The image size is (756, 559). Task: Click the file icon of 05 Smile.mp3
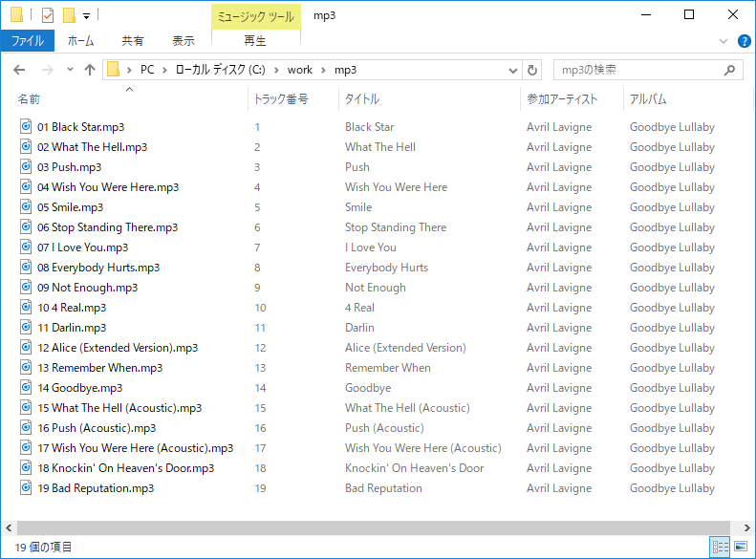click(x=26, y=206)
